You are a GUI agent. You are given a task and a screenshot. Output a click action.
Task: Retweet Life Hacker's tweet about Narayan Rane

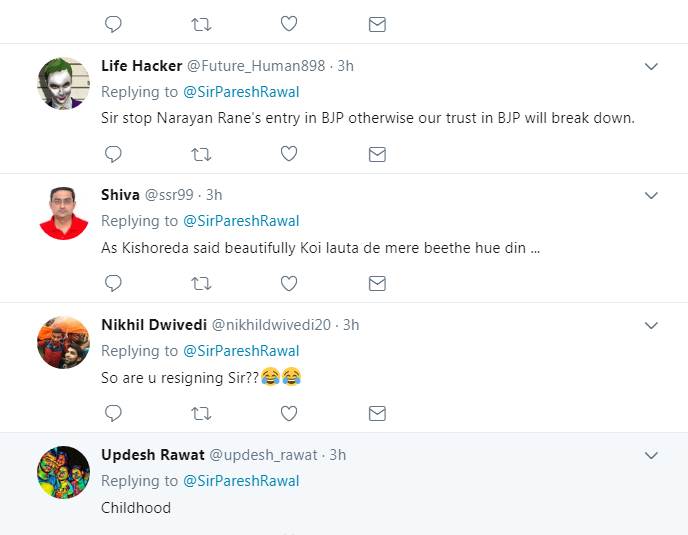point(201,154)
